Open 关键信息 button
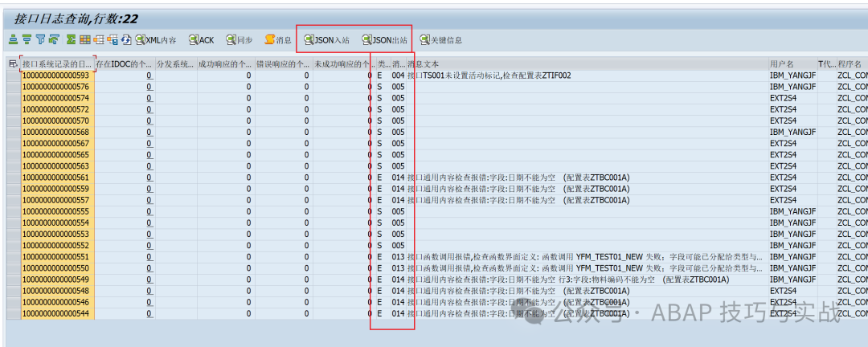Image resolution: width=868 pixels, height=347 pixels. (440, 40)
